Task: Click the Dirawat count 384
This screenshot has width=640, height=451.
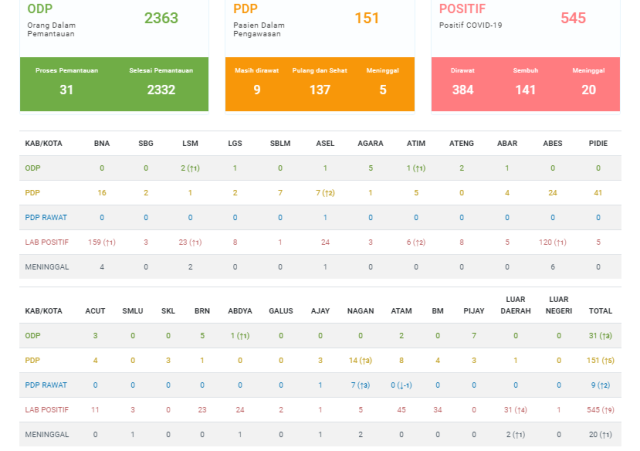Action: (462, 90)
